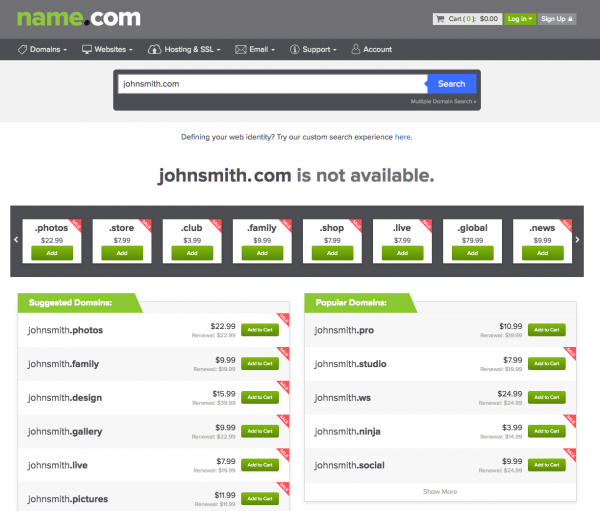Viewport: 600px width, 511px height.
Task: Click the Domains tag icon
Action: coord(22,49)
